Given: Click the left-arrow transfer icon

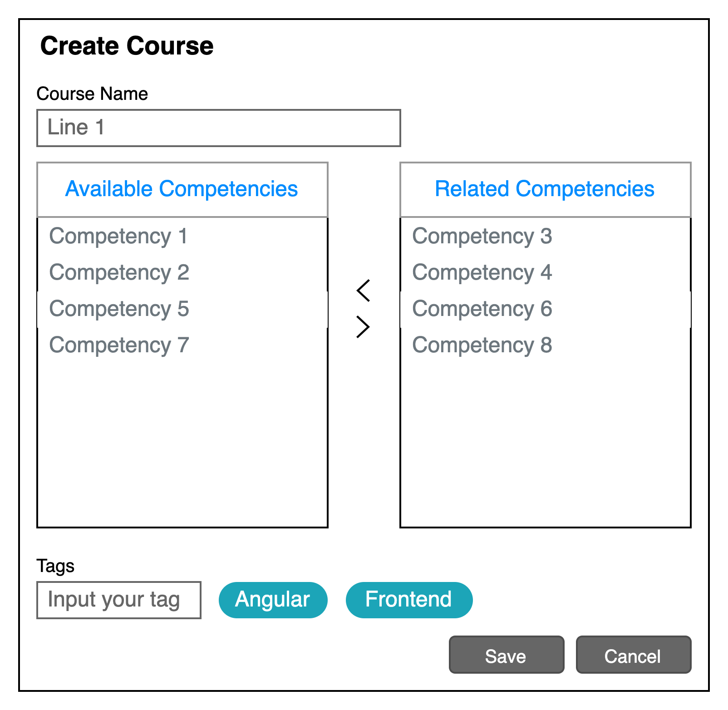Looking at the screenshot, I should pos(363,291).
